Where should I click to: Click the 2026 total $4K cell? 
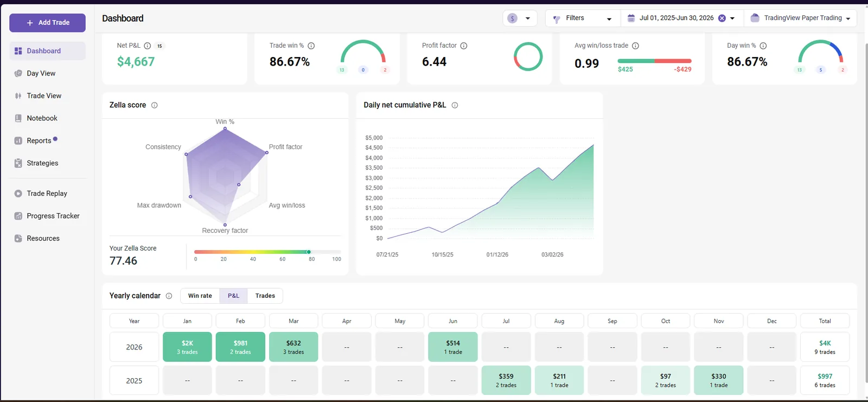click(825, 347)
